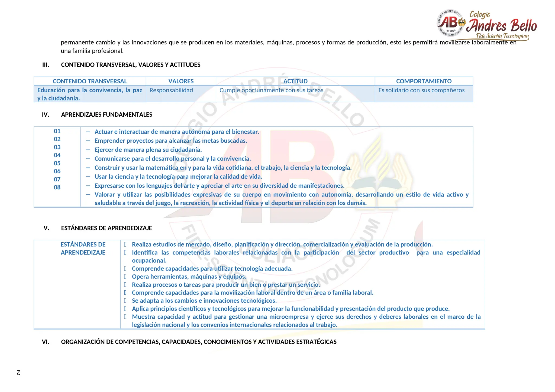
Task: Select line 'Actuar e interactuar de manera autónoma'
Action: click(x=177, y=132)
